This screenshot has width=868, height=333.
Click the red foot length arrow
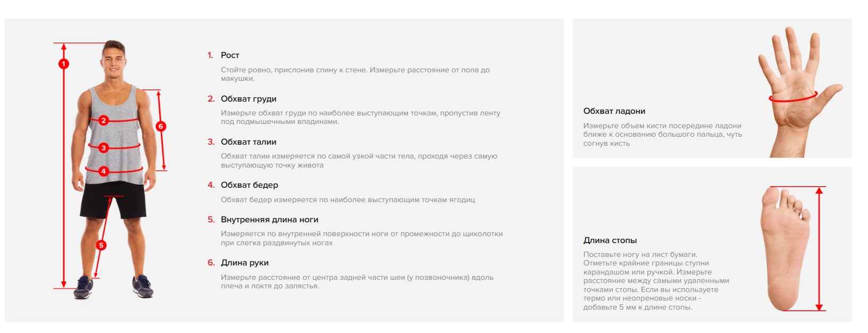819,248
